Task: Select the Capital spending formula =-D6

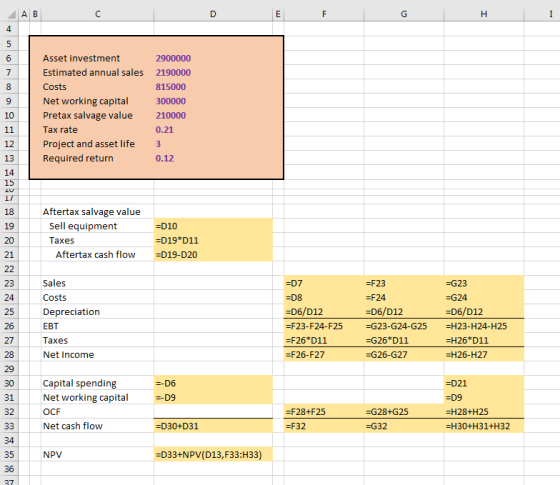Action: pyautogui.click(x=213, y=383)
